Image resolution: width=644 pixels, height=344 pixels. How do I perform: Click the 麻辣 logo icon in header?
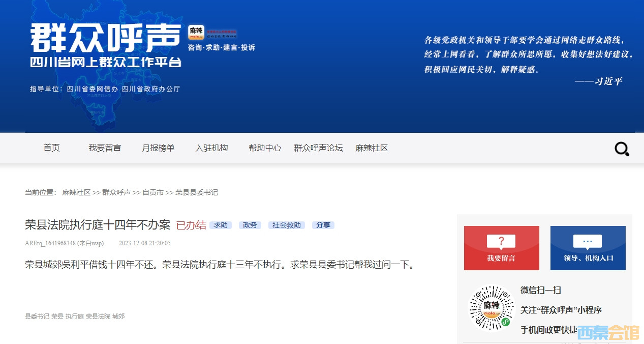(x=196, y=33)
